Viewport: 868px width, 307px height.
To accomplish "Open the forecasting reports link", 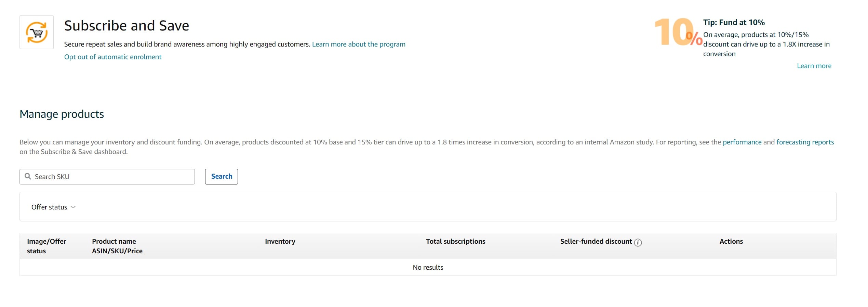I will tap(805, 142).
